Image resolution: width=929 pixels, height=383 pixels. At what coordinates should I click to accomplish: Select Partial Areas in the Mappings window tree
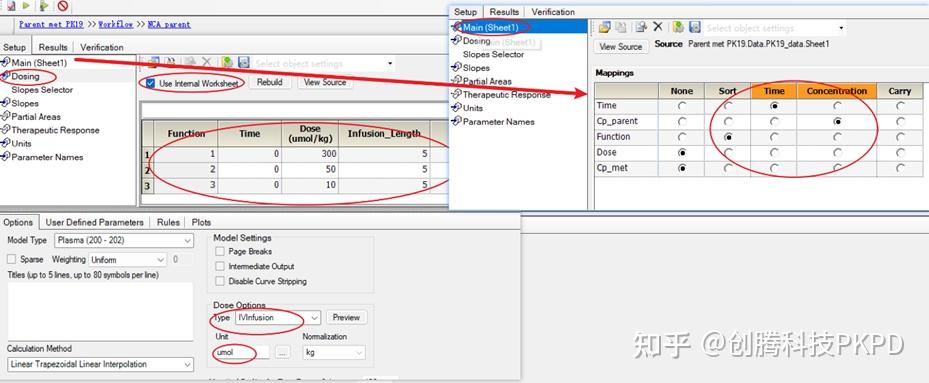tap(487, 81)
